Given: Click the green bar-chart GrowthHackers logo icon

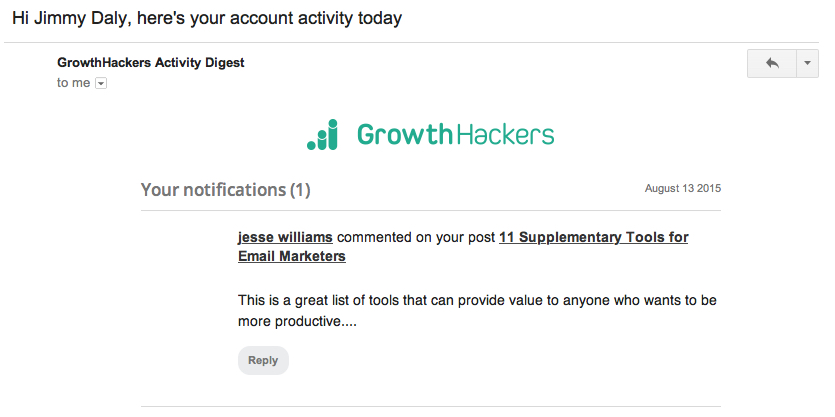Looking at the screenshot, I should pos(323,135).
